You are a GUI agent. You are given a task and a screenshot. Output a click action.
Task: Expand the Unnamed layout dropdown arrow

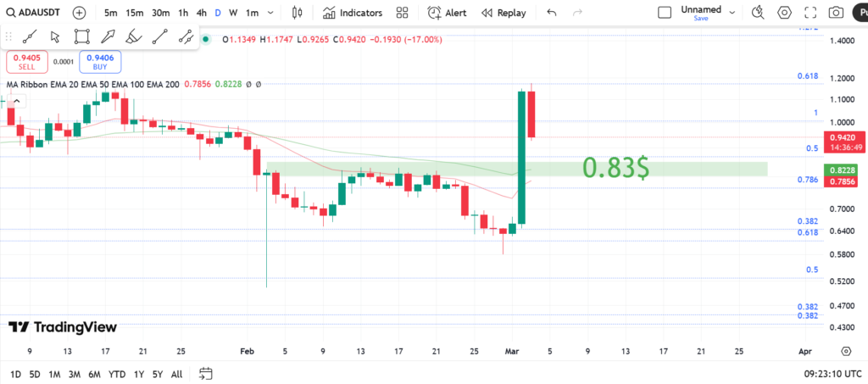[x=734, y=13]
